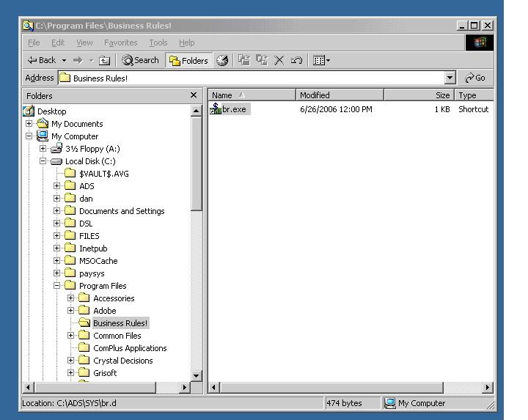The width and height of the screenshot is (528, 420).
Task: Sort by the Name column header
Action: (x=252, y=95)
